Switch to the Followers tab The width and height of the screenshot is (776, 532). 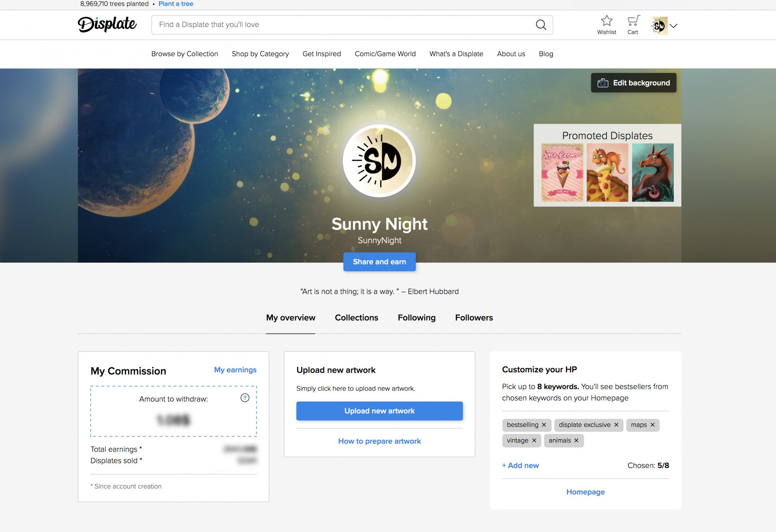pyautogui.click(x=474, y=318)
